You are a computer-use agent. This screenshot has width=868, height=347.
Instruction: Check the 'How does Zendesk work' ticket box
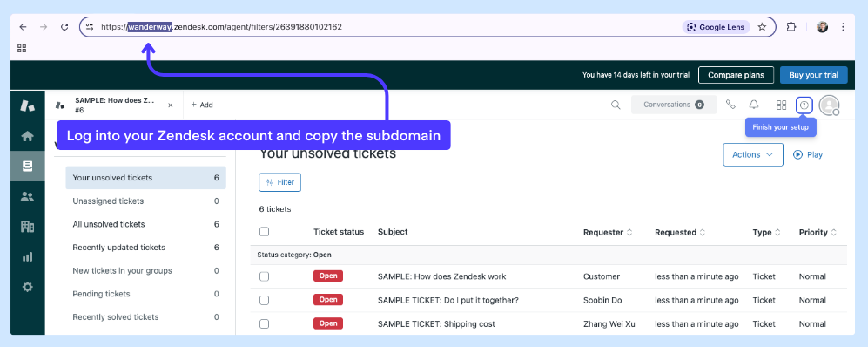point(264,276)
